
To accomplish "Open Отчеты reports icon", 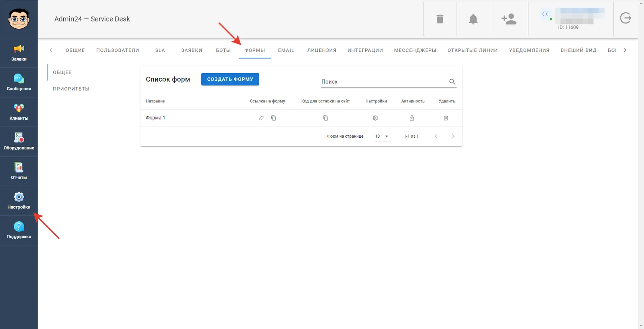I will 19,171.
